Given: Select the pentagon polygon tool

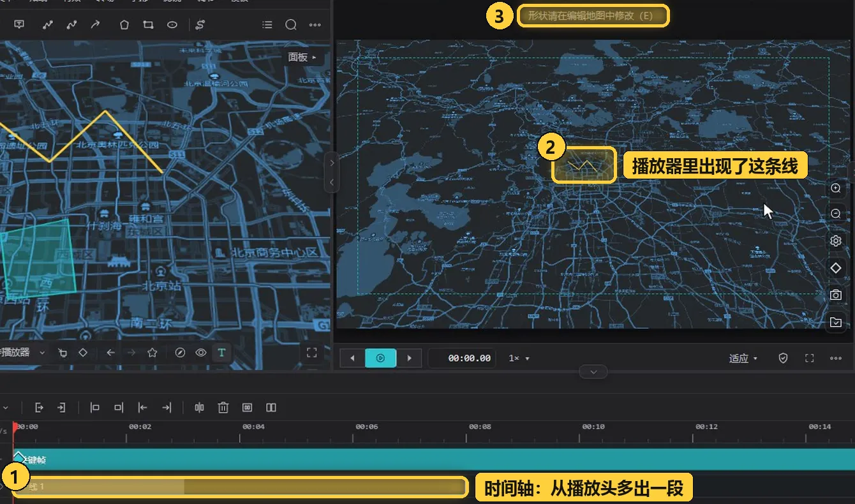Looking at the screenshot, I should (x=124, y=25).
